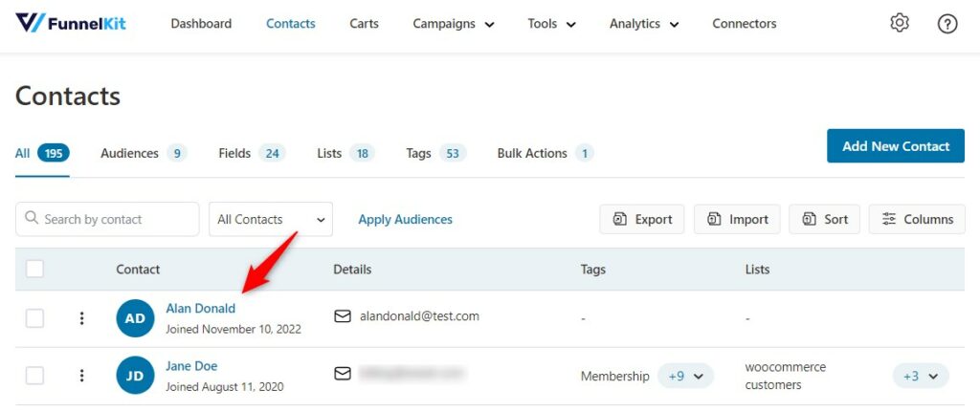
Task: Open the three-dot menu for Jane Doe
Action: pyautogui.click(x=81, y=375)
